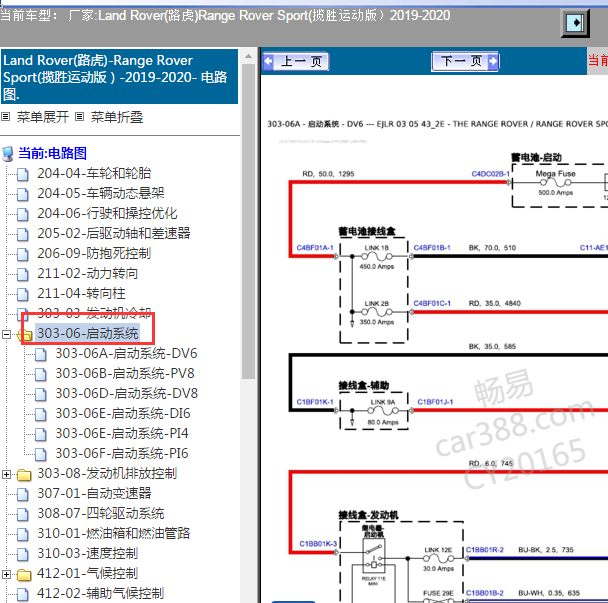This screenshot has width=608, height=603.
Task: Click the 菜单折叠 list icon
Action: click(x=79, y=116)
